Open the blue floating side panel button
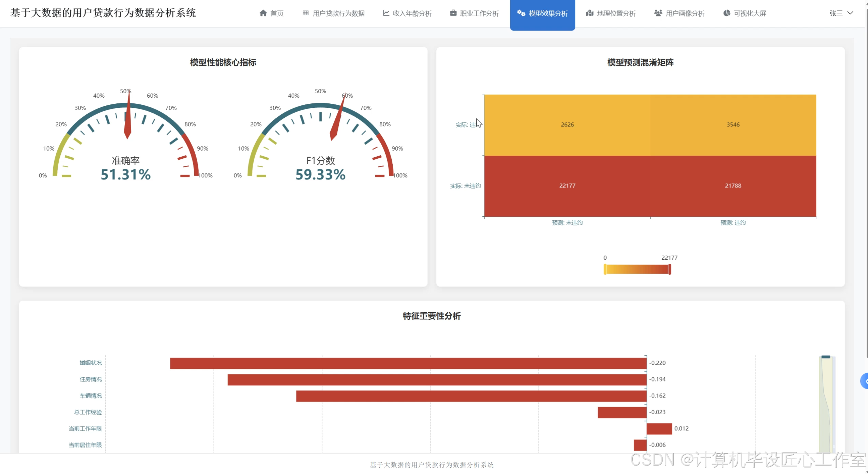Image resolution: width=868 pixels, height=474 pixels. [x=864, y=381]
